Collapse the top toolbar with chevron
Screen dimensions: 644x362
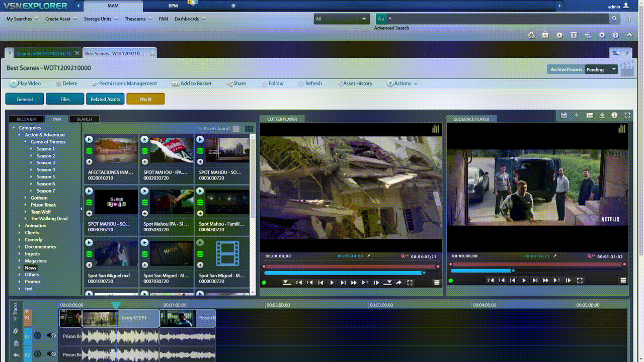click(629, 35)
